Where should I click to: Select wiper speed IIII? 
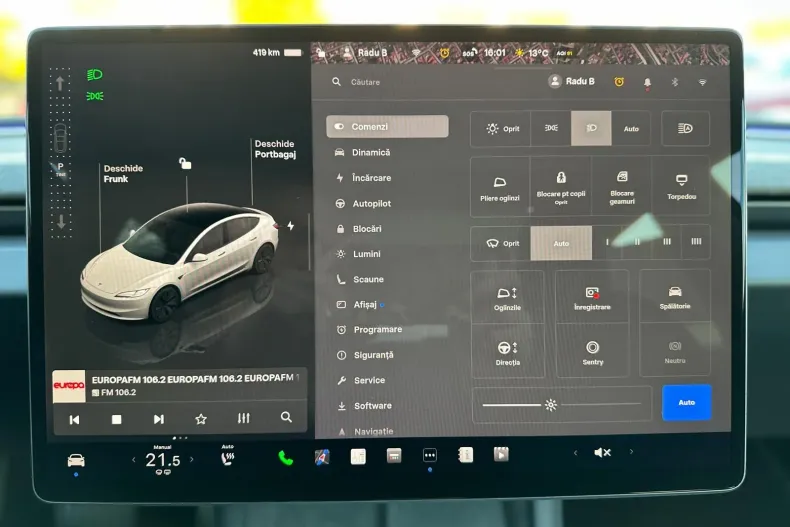pyautogui.click(x=696, y=243)
